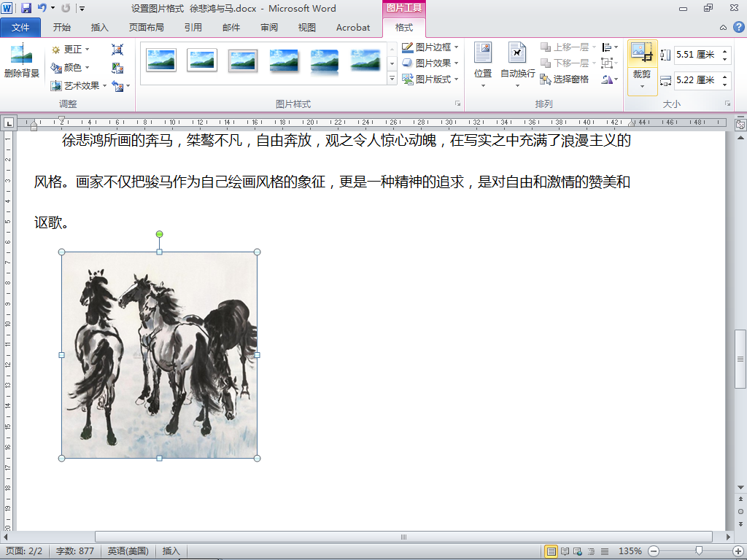
Task: Click the Undo arrow in Quick Access
Action: coord(42,8)
